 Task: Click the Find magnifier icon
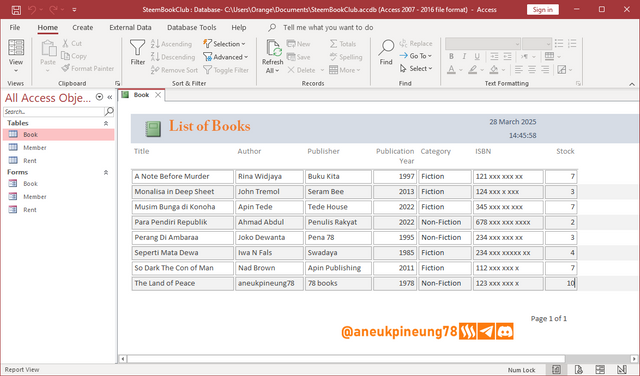386,48
